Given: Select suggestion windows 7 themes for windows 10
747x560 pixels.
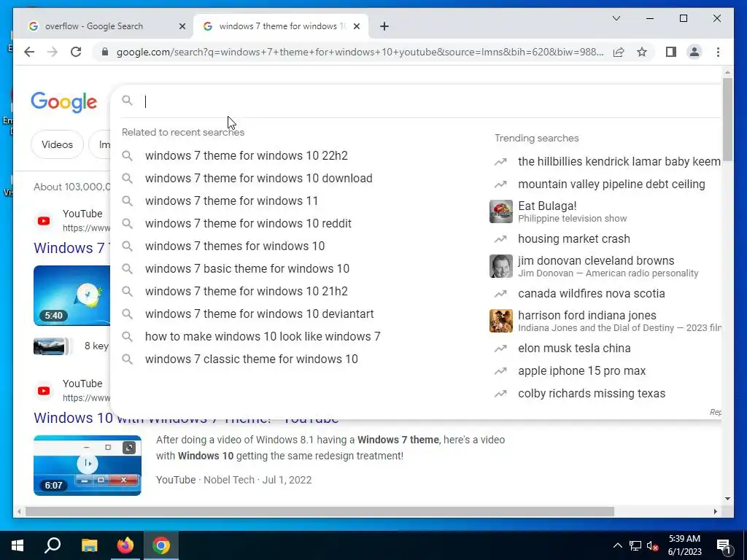Looking at the screenshot, I should 235,246.
